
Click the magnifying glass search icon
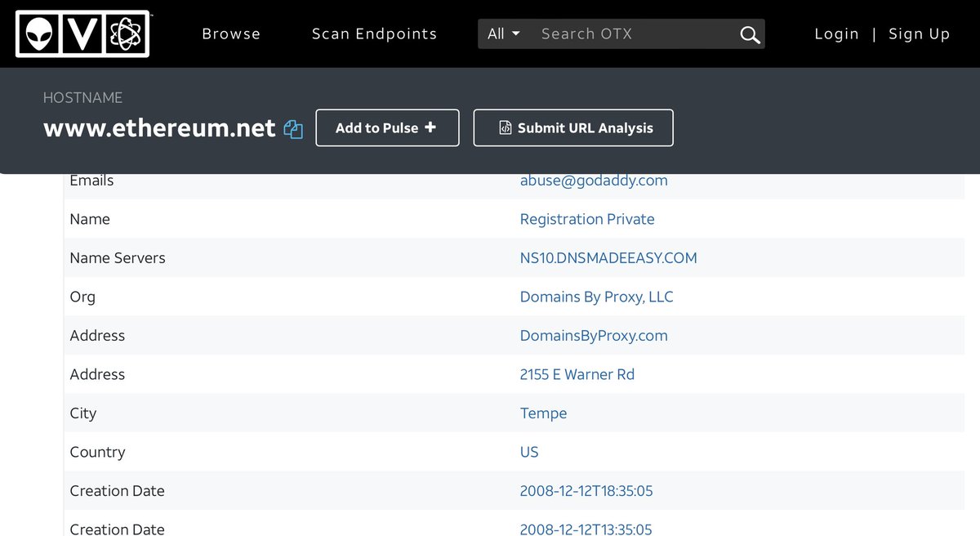coord(749,34)
